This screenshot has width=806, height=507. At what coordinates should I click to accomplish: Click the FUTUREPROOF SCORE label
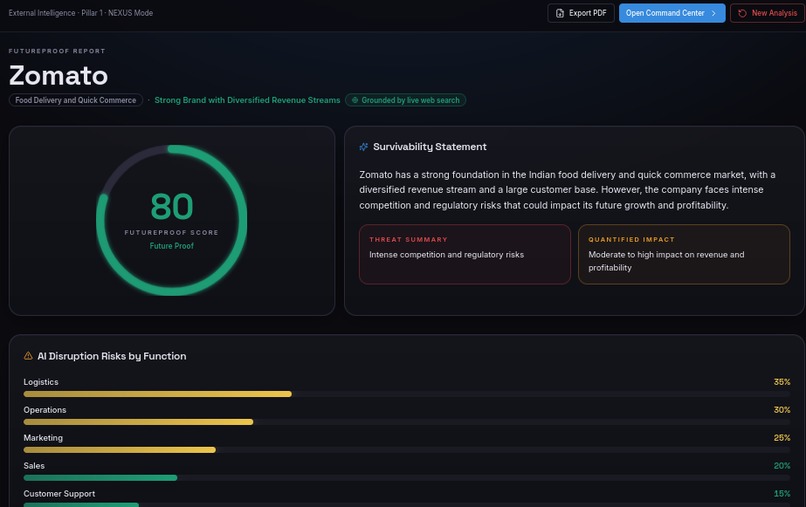pyautogui.click(x=172, y=232)
